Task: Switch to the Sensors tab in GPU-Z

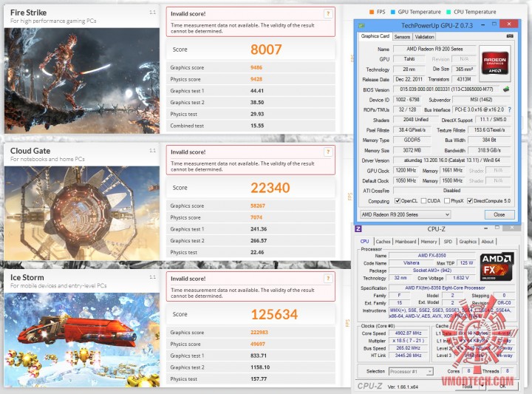Action: coord(402,37)
